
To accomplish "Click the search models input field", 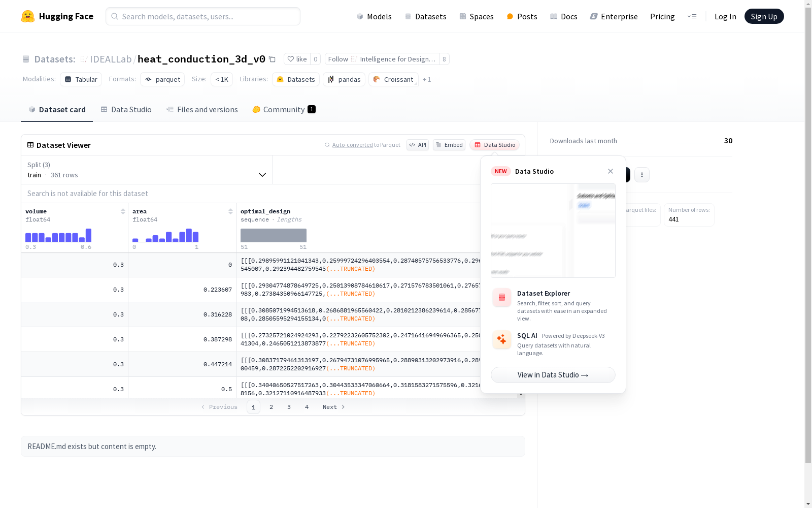I will 203,16.
